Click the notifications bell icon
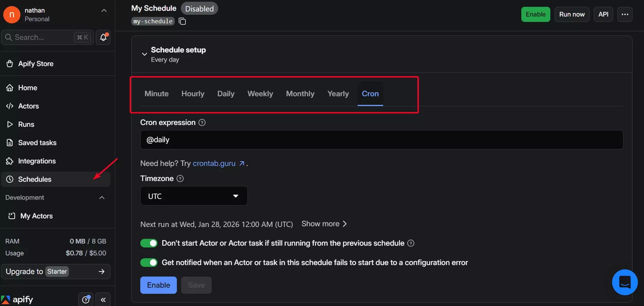 (103, 37)
